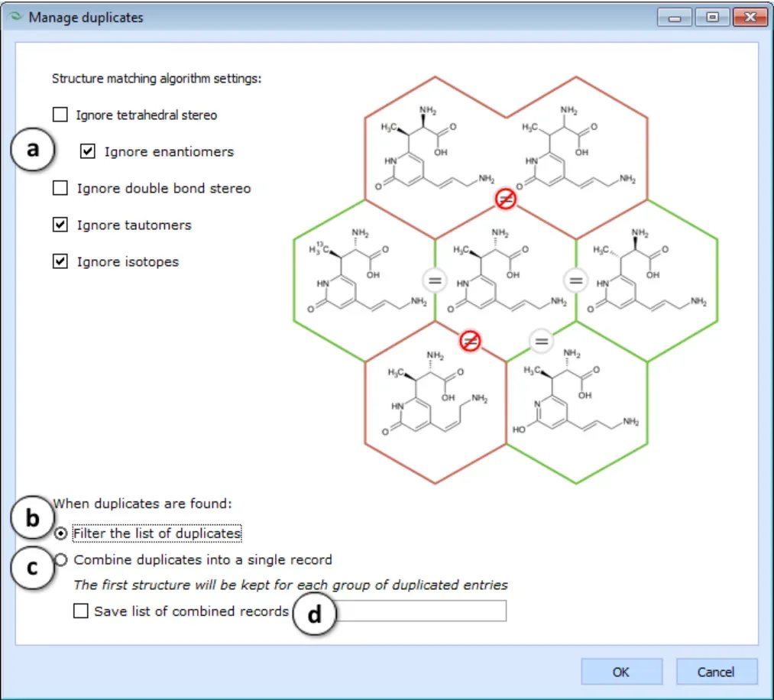
Task: Uncheck Ignore isotopes checkbox
Action: 60,261
